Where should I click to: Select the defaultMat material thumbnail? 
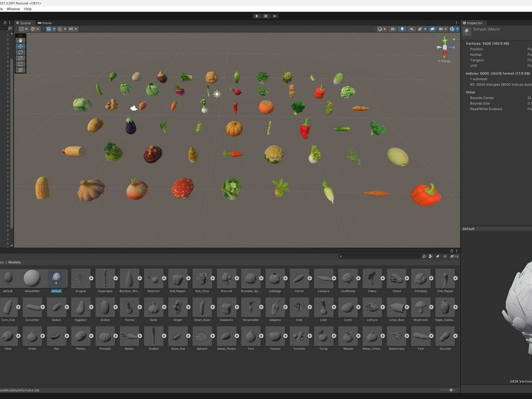32,278
